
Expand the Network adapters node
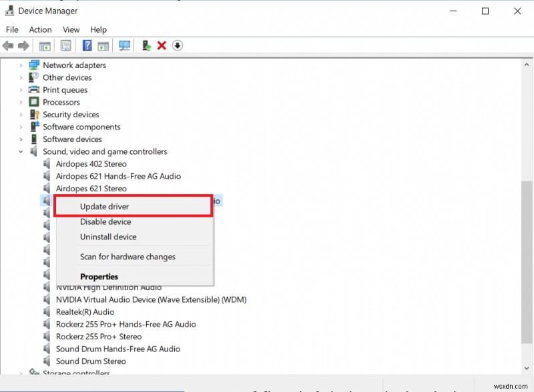click(x=21, y=65)
